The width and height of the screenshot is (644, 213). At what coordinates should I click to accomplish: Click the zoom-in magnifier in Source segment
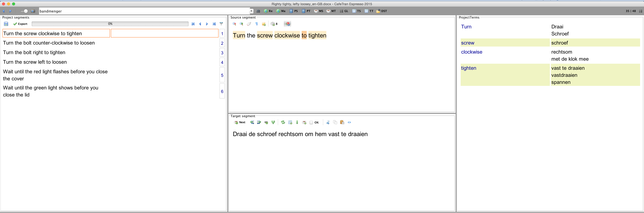(x=241, y=24)
